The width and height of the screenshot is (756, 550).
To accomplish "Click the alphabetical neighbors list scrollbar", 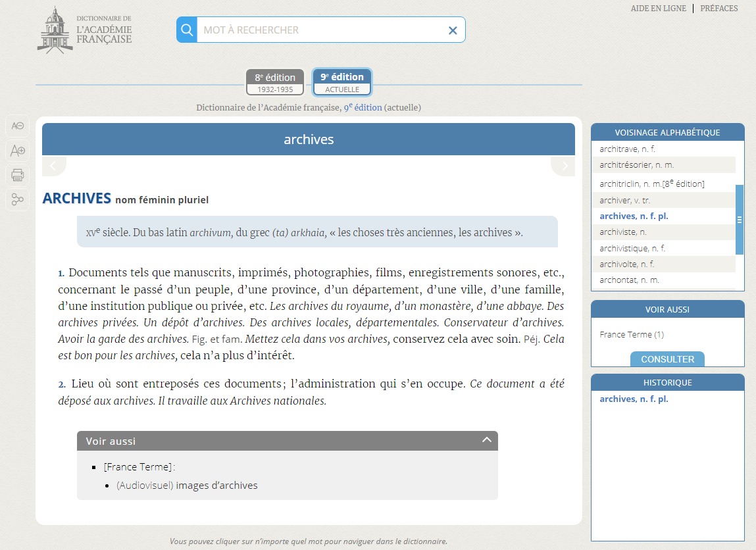I will click(739, 220).
